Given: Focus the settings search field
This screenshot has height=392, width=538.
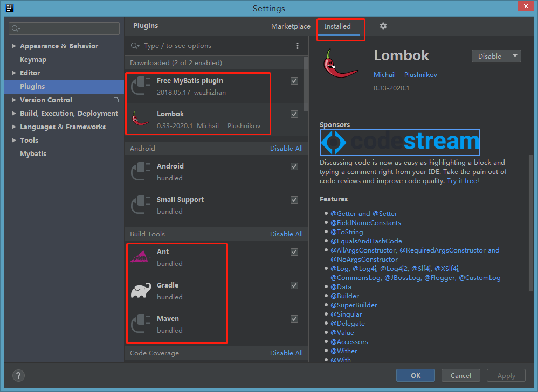Looking at the screenshot, I should 64,29.
